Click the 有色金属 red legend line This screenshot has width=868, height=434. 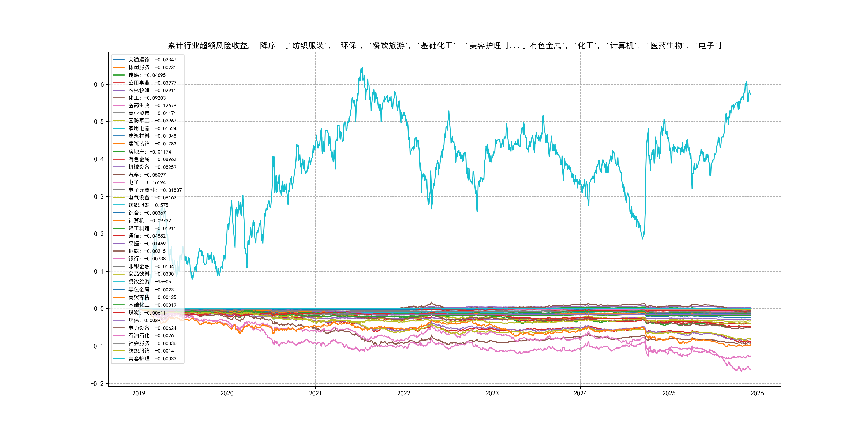119,159
